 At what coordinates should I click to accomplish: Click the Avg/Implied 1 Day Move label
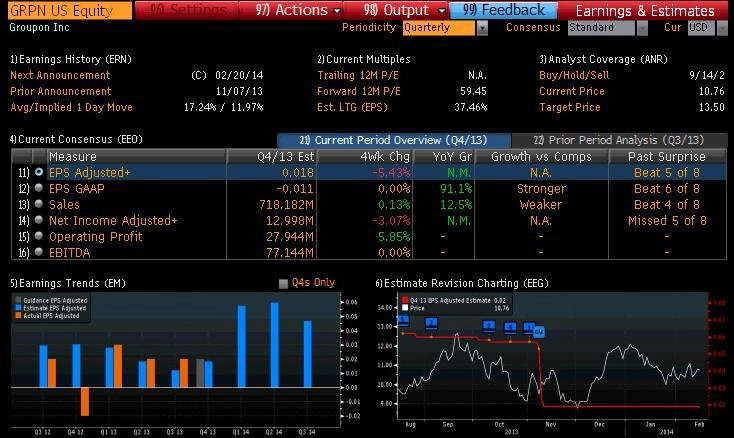[x=72, y=107]
